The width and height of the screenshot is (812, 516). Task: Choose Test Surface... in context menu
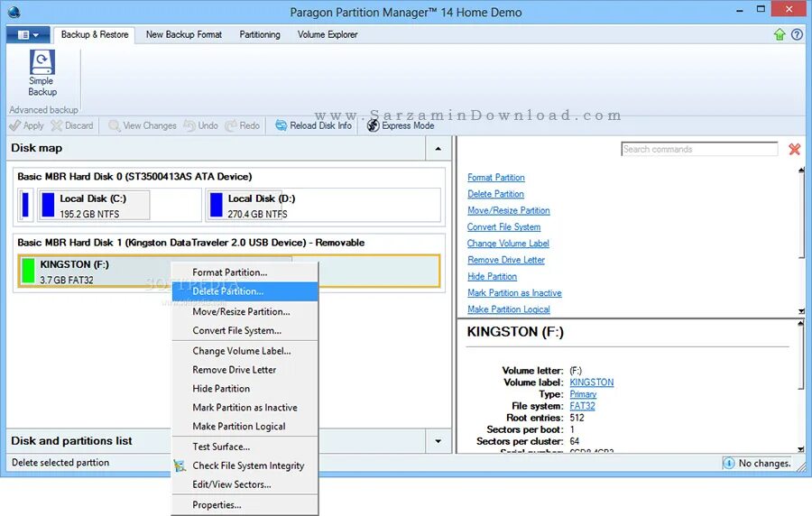(245, 447)
